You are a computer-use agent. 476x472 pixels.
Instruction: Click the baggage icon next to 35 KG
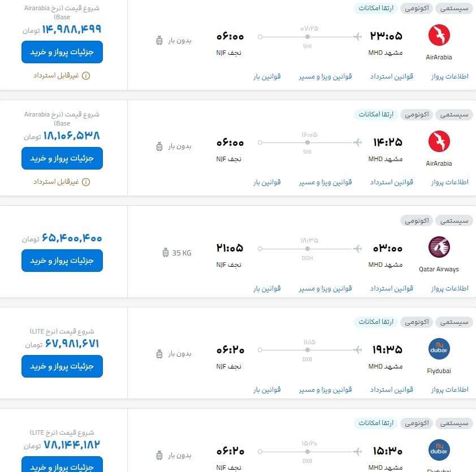166,253
